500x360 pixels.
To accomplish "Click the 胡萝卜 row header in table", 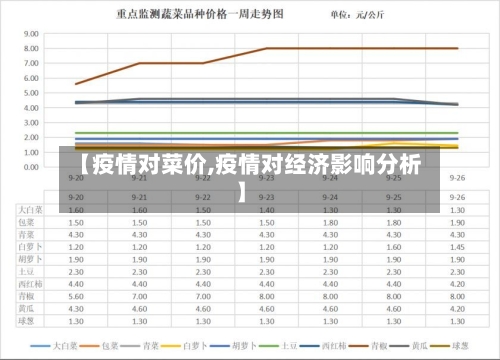I will (30, 259).
